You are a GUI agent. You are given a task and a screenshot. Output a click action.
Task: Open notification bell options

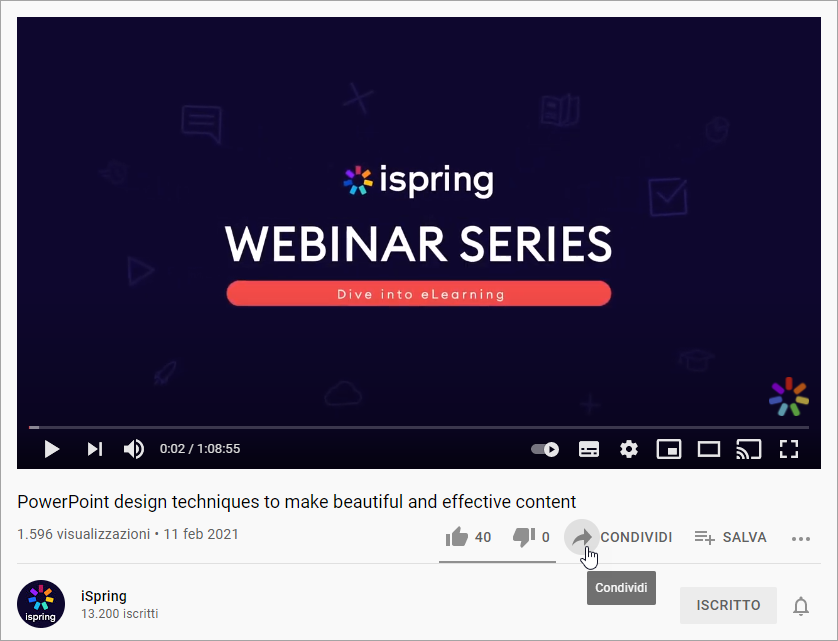801,606
